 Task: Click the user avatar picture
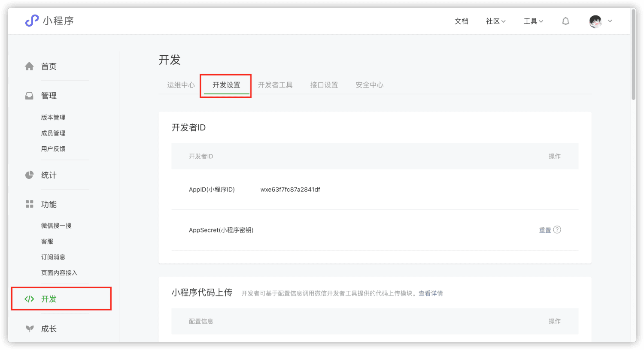click(x=595, y=21)
